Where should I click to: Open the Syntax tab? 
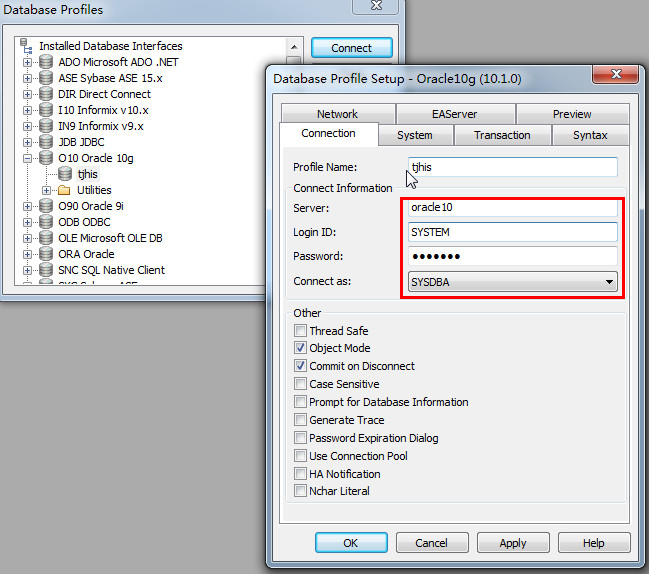tap(590, 135)
